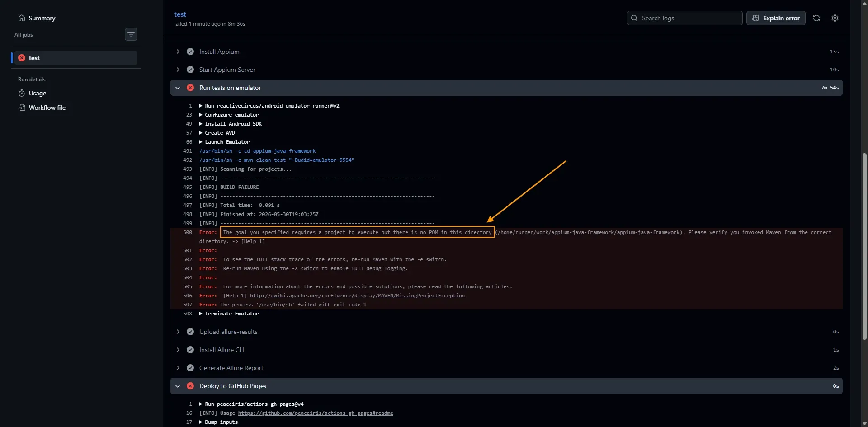
Task: Collapse the Run tests on emulator step
Action: pyautogui.click(x=506, y=88)
